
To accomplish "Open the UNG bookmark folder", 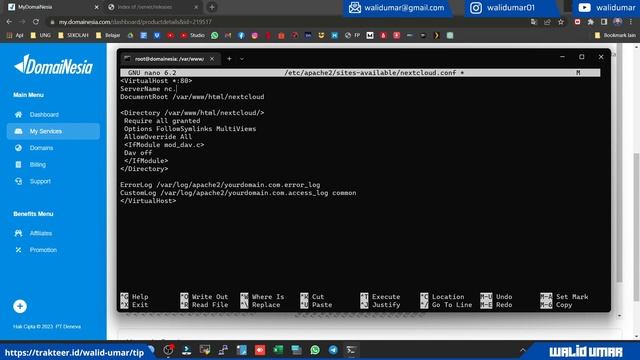I will click(40, 36).
